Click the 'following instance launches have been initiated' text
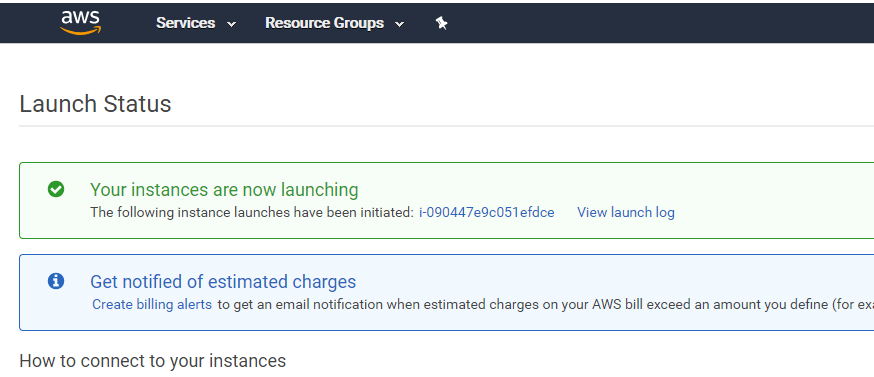The width and height of the screenshot is (874, 377). click(x=252, y=212)
